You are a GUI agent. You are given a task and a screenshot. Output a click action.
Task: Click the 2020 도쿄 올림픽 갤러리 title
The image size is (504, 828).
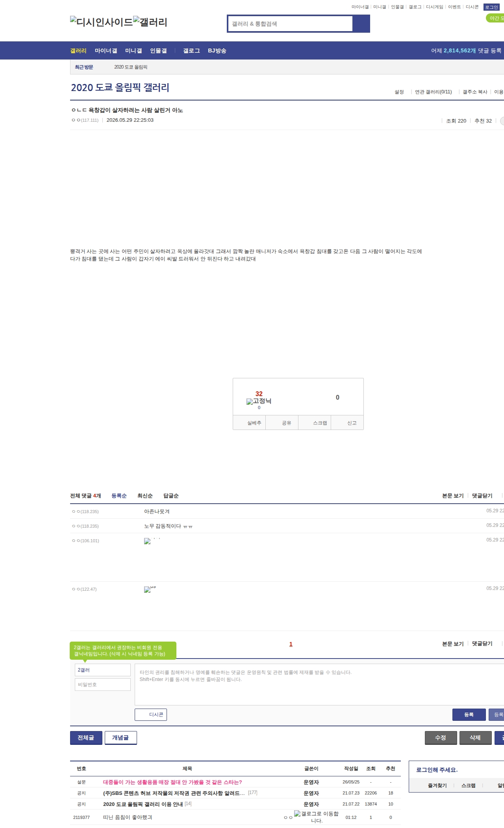[x=120, y=87]
